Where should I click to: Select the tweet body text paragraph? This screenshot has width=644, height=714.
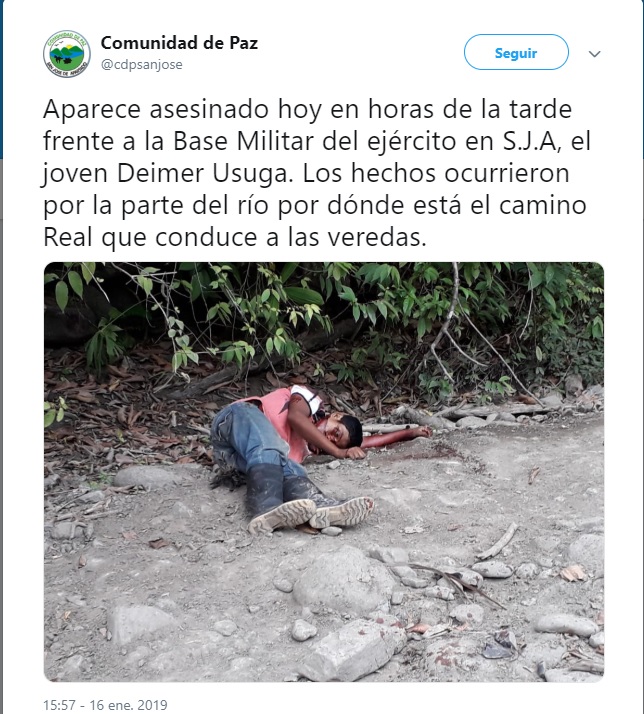[x=317, y=173]
